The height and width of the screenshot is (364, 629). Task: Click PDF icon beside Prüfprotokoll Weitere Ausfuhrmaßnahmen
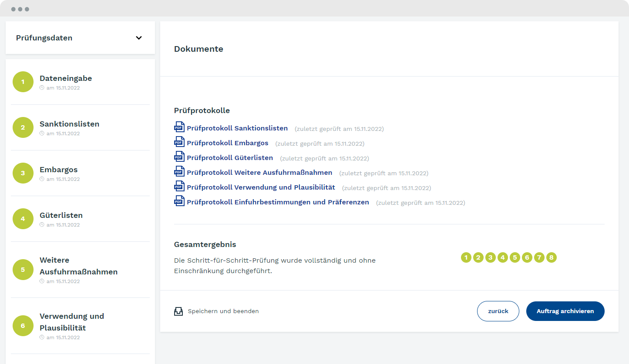179,171
